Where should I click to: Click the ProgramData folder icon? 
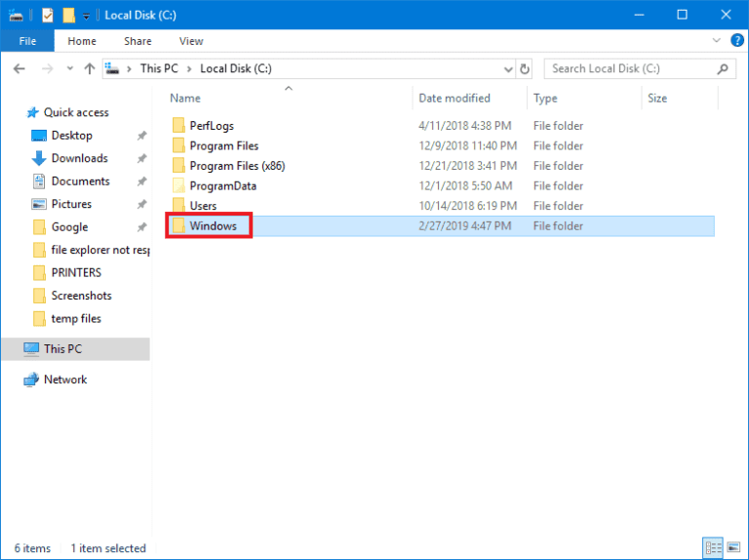point(178,185)
